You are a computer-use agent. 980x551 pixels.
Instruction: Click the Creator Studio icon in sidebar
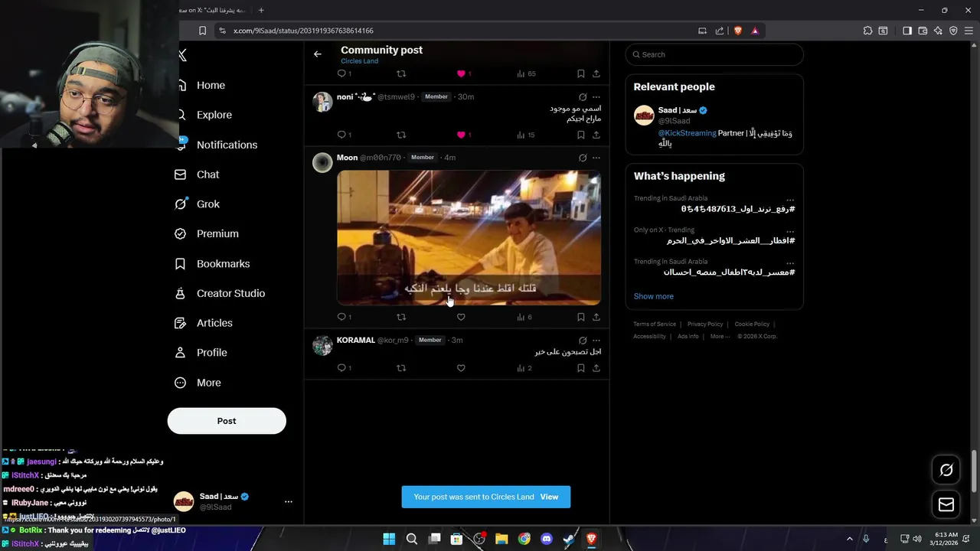[x=180, y=293]
